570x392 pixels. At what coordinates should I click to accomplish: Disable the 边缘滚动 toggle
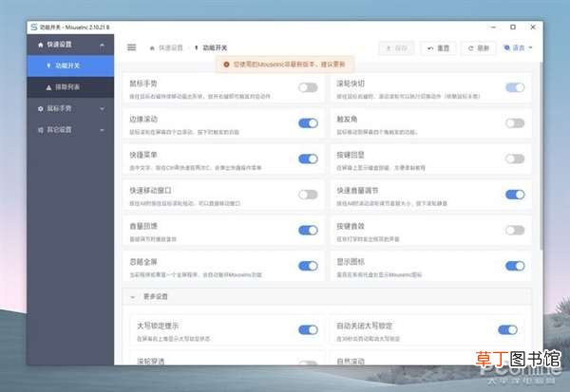click(308, 123)
